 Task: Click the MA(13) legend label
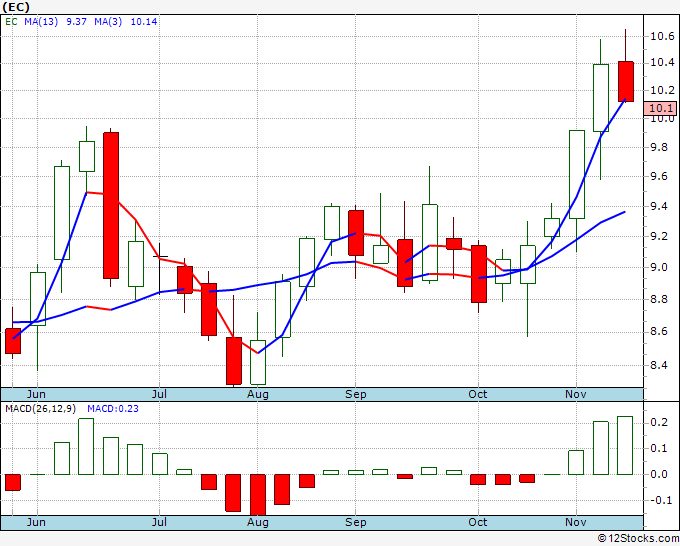pyautogui.click(x=41, y=22)
